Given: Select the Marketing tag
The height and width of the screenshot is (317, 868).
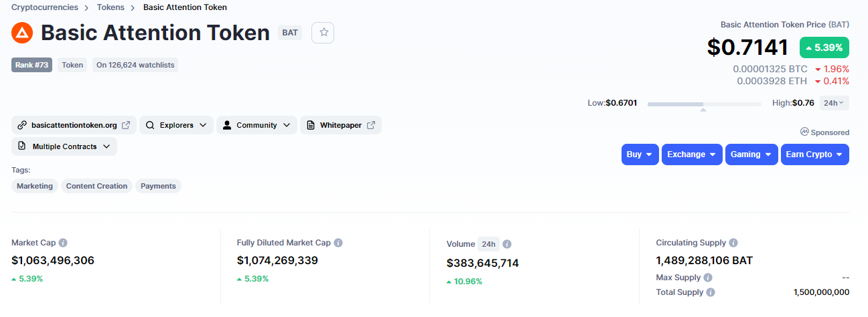Looking at the screenshot, I should pyautogui.click(x=35, y=186).
